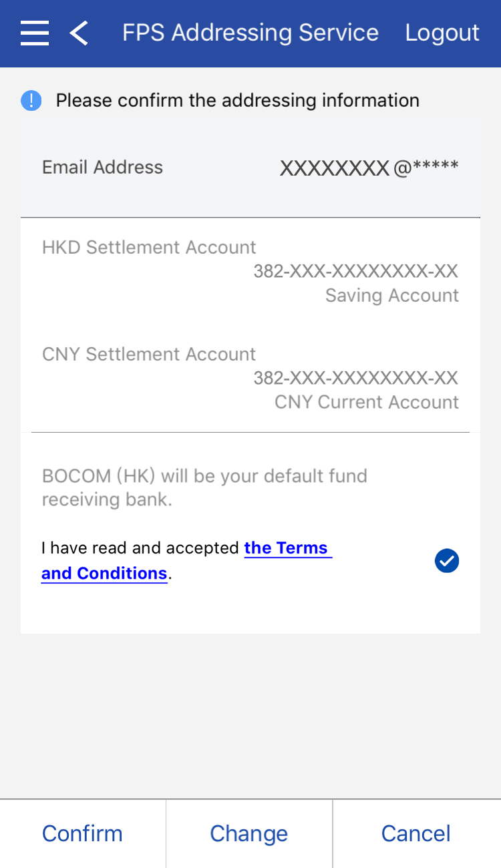Screen dimensions: 501x868
Task: Tap the back arrow
Action: 79,33
